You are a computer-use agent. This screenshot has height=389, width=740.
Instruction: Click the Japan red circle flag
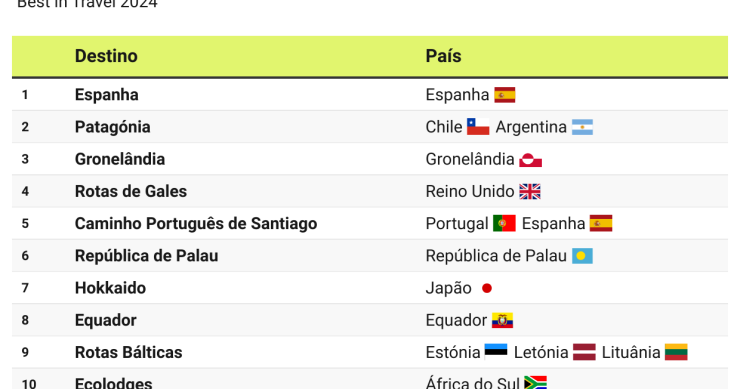[x=487, y=288]
